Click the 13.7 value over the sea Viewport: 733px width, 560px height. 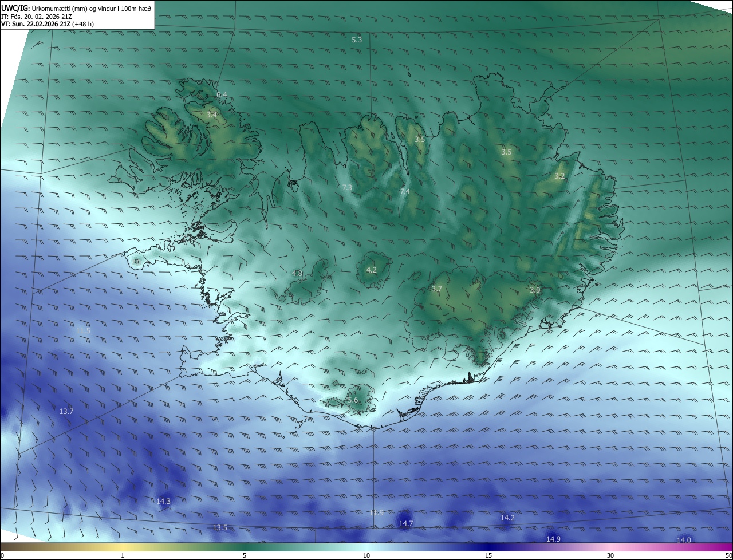point(66,412)
